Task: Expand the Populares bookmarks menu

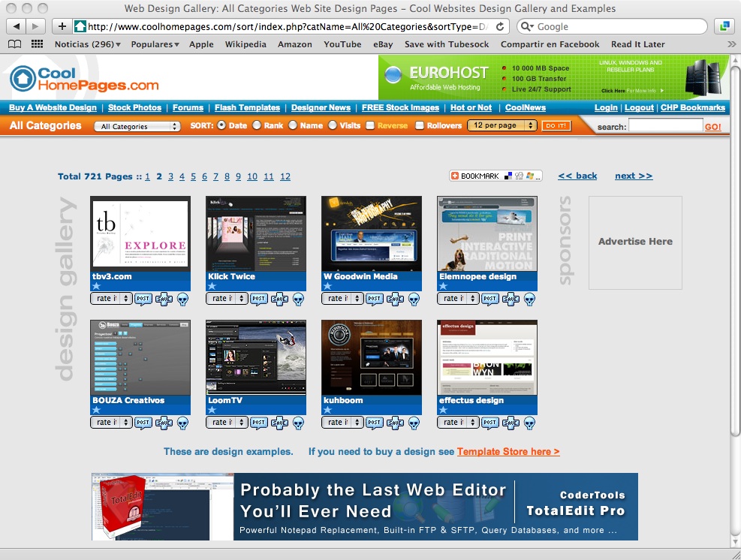Action: pyautogui.click(x=155, y=44)
